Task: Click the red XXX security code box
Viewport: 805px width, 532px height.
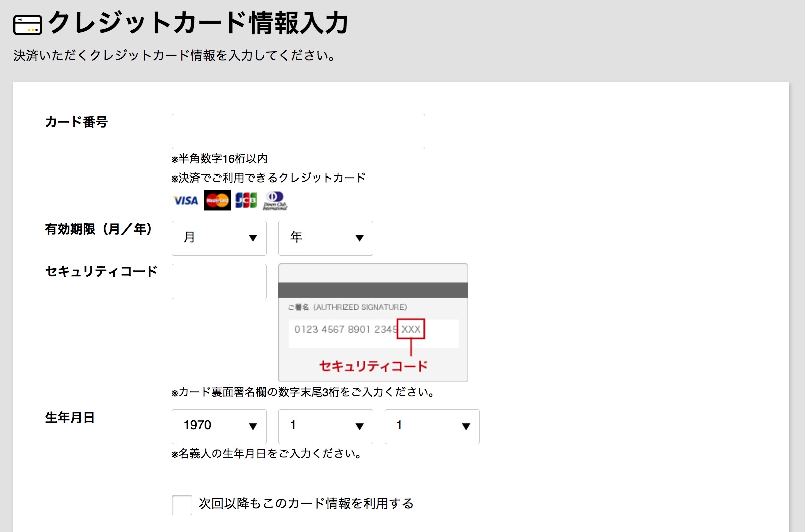Action: pyautogui.click(x=411, y=329)
